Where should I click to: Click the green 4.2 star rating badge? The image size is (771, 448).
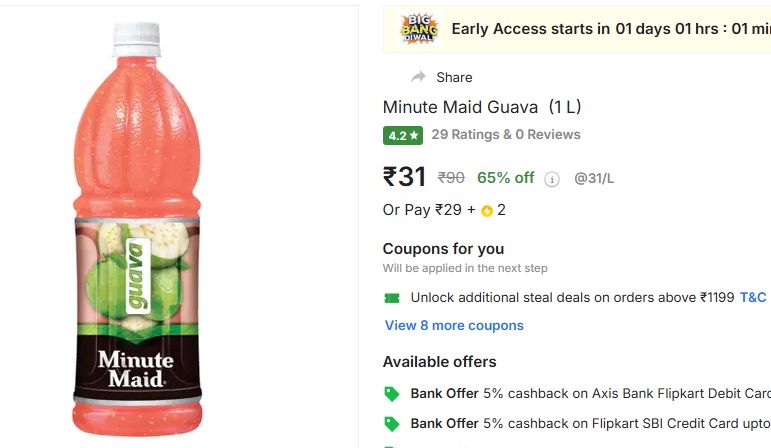tap(403, 135)
